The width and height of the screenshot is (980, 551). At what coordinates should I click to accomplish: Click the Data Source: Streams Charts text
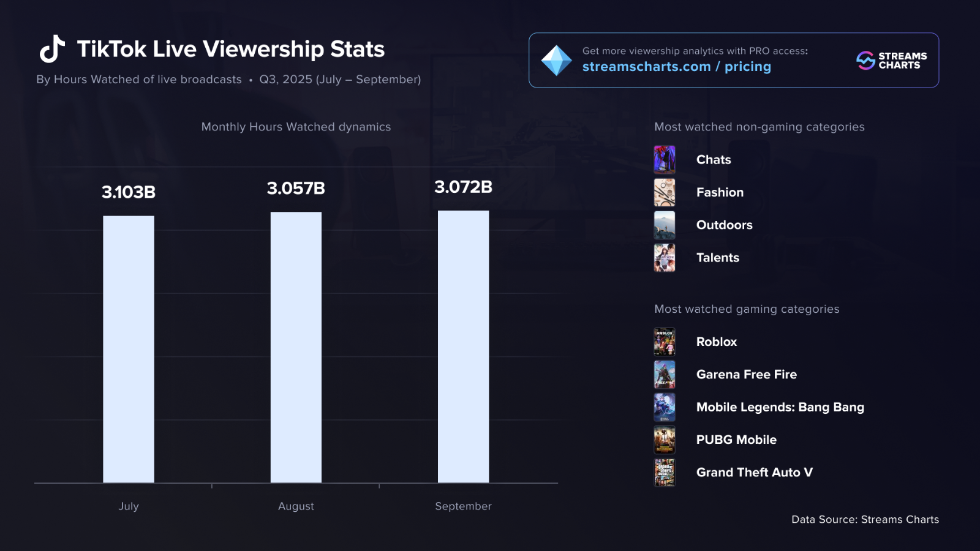click(x=865, y=519)
